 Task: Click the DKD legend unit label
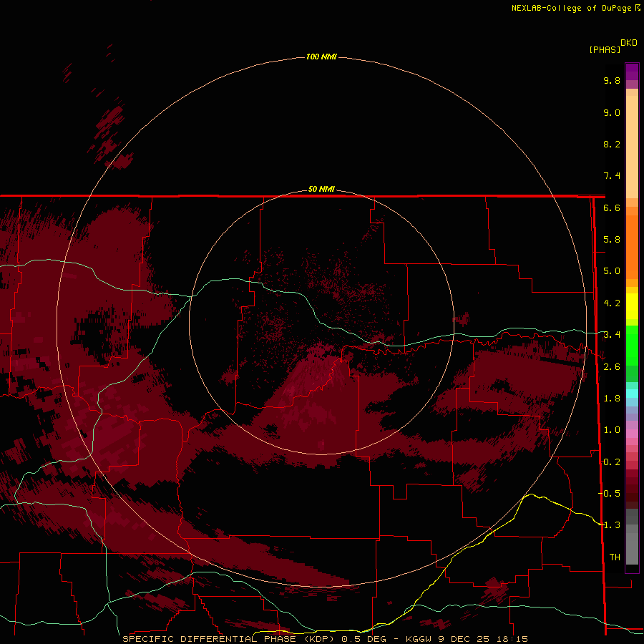pyautogui.click(x=628, y=43)
